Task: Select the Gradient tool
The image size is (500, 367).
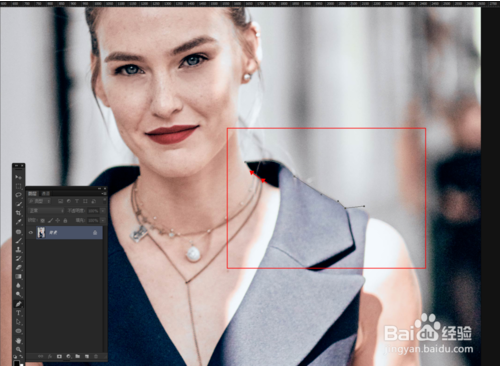Action: click(x=18, y=276)
